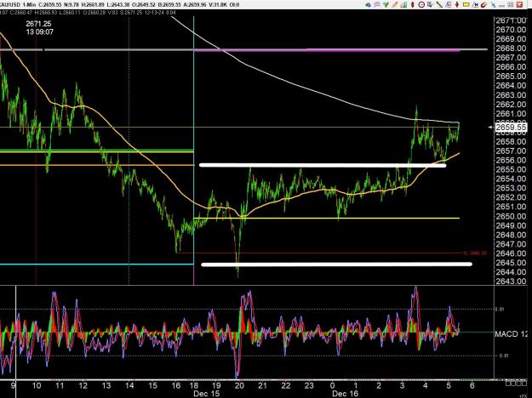Viewport: 532px width, 398px height.
Task: Click the 2659.55 current price label
Action: [511, 127]
